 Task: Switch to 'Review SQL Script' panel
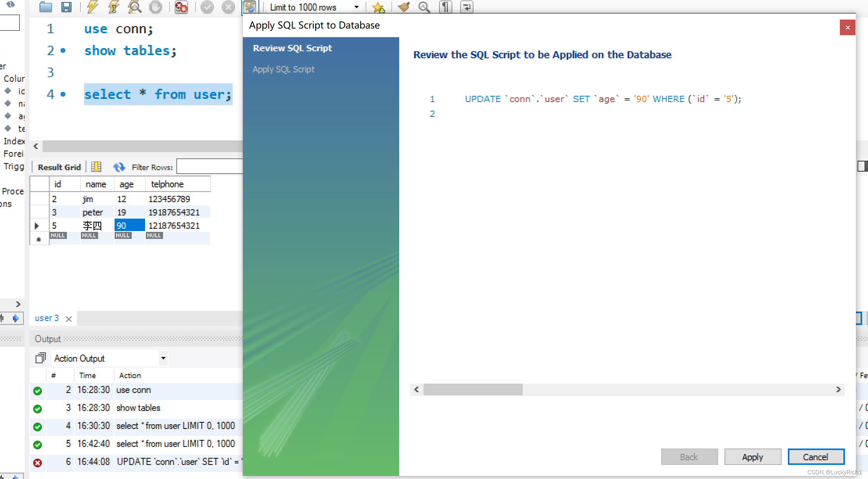click(292, 48)
